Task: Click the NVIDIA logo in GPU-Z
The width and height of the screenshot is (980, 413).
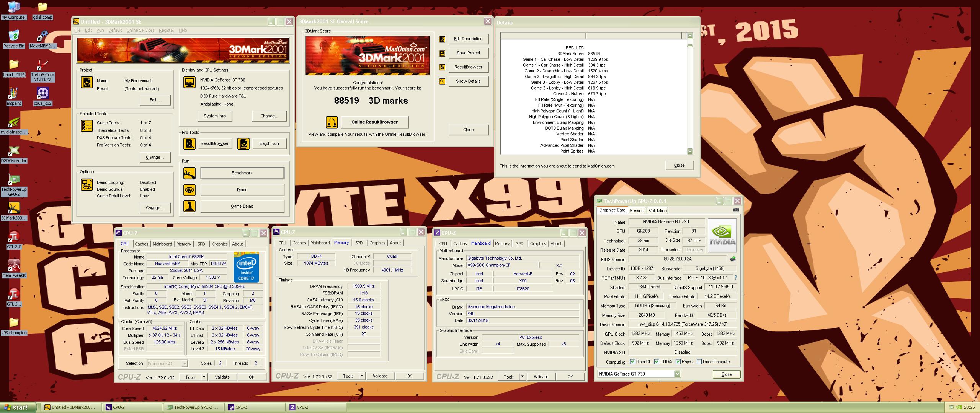Action: pos(722,235)
